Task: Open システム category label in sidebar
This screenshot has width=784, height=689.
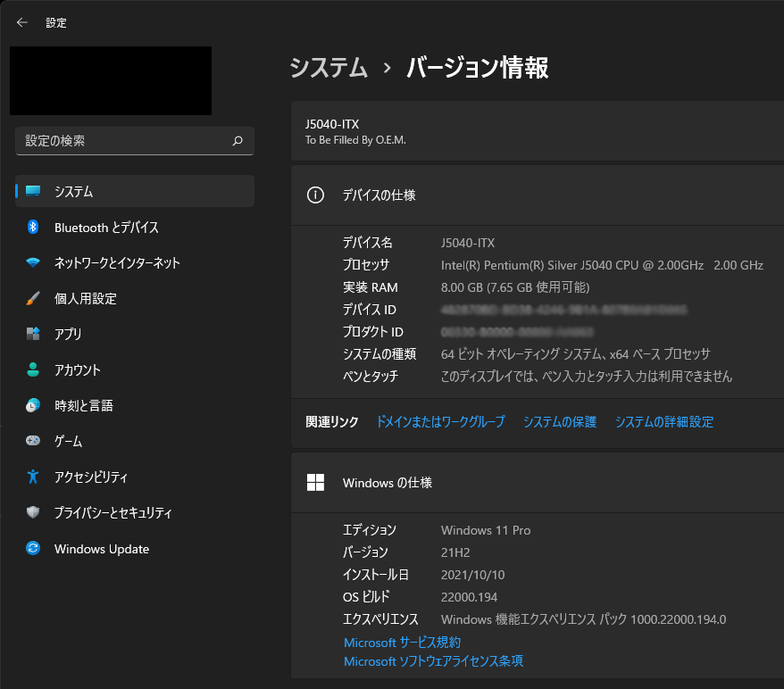Action: pyautogui.click(x=73, y=191)
